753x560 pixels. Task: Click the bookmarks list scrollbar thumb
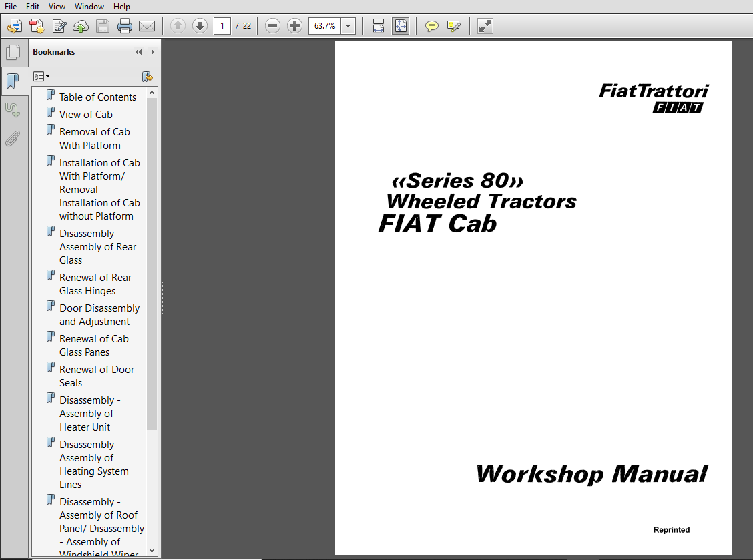pos(152,264)
